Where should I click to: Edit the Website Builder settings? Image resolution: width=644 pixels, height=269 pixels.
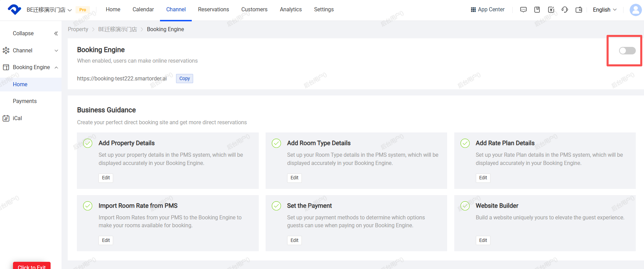483,240
